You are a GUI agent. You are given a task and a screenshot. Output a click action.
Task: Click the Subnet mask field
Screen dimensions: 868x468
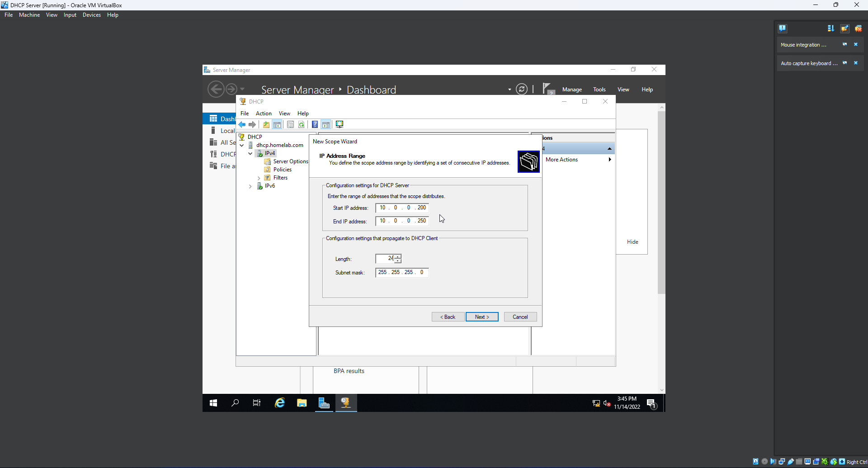point(402,272)
